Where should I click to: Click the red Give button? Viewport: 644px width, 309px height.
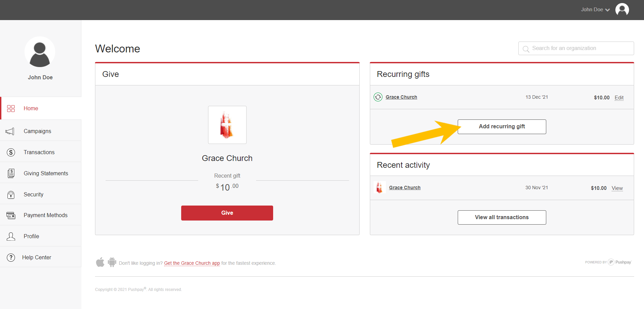click(227, 213)
